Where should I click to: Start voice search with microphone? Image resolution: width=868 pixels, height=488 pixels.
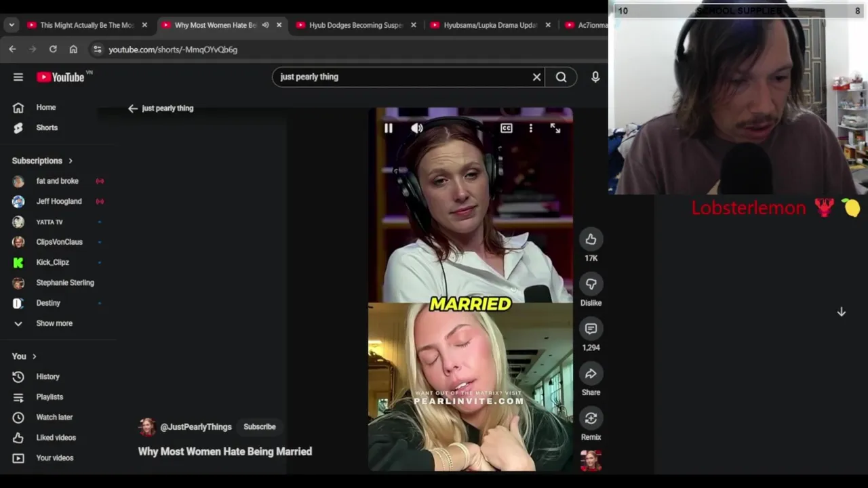595,77
